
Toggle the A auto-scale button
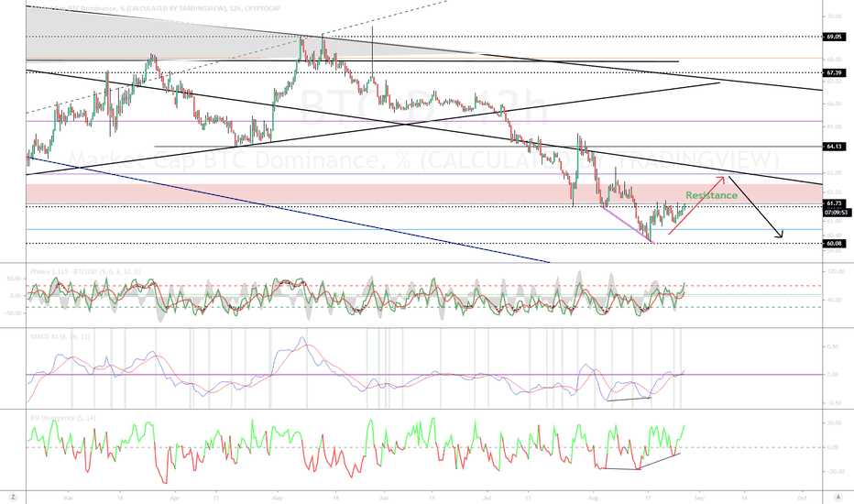coord(838,497)
